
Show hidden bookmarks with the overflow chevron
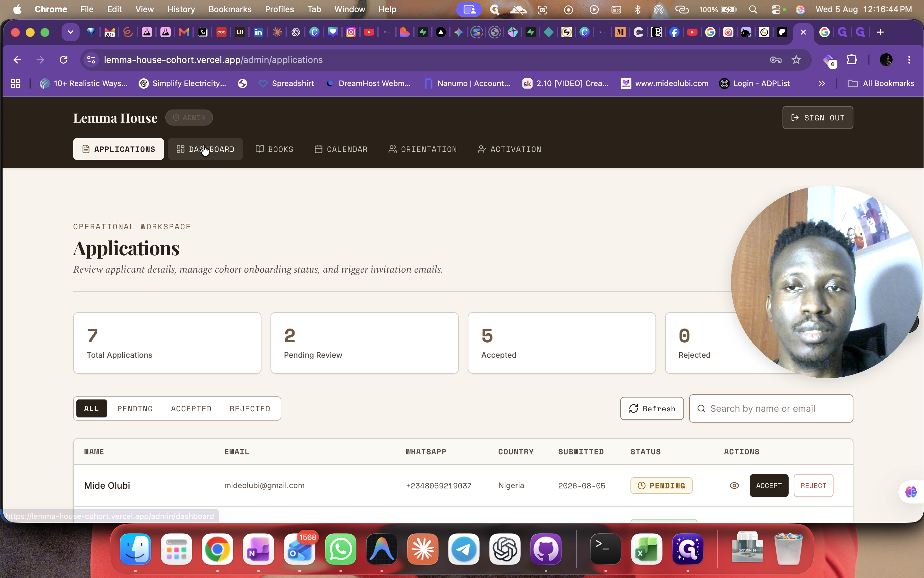coord(822,83)
